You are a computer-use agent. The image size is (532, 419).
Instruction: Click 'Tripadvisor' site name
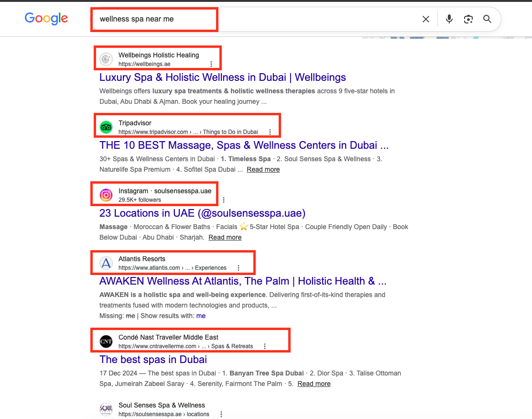pyautogui.click(x=135, y=123)
